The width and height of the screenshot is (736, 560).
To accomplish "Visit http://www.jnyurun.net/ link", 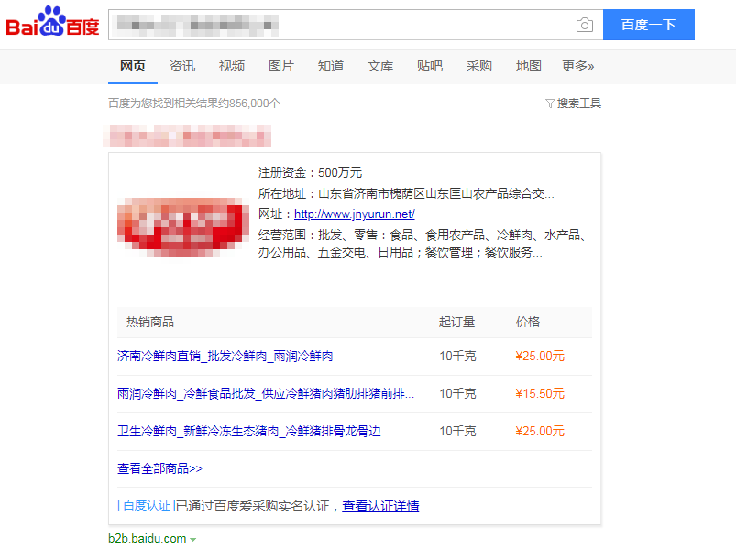I will point(355,214).
